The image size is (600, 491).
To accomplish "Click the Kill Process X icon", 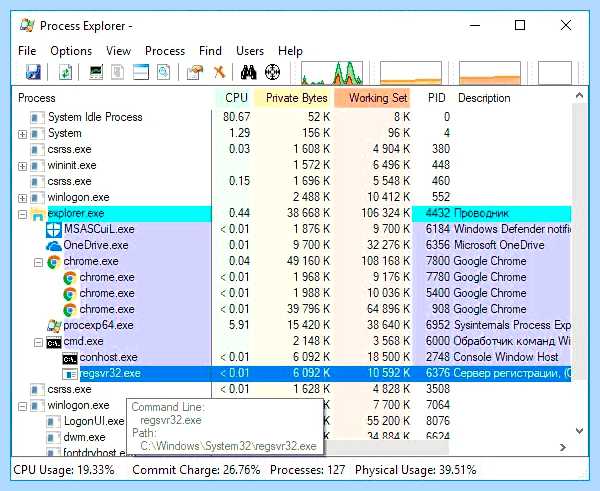I will coord(219,72).
